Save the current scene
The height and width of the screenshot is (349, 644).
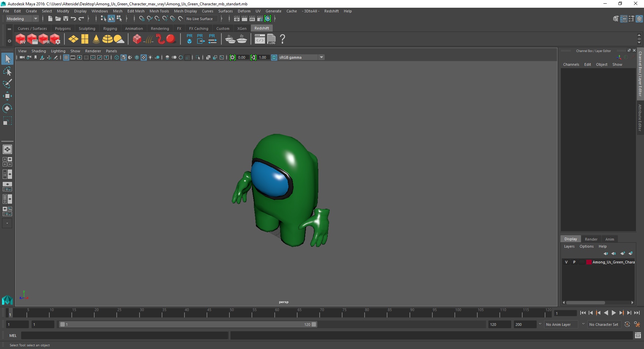pyautogui.click(x=66, y=19)
